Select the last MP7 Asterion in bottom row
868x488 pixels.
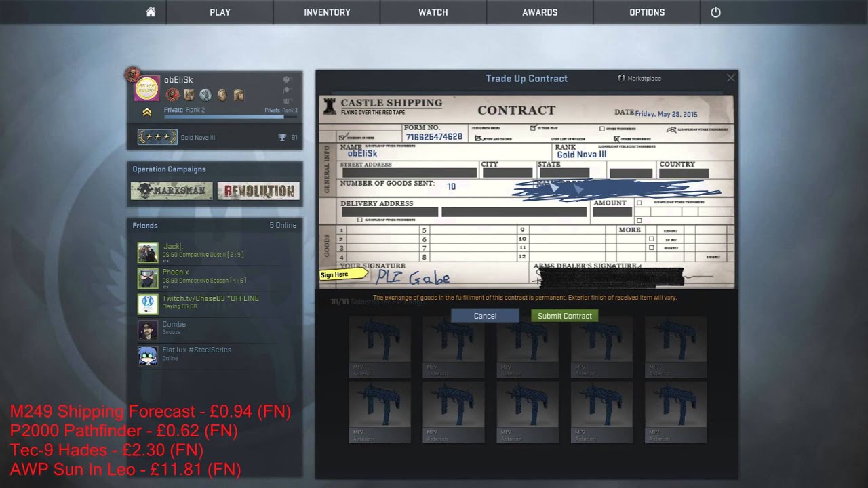pos(675,412)
